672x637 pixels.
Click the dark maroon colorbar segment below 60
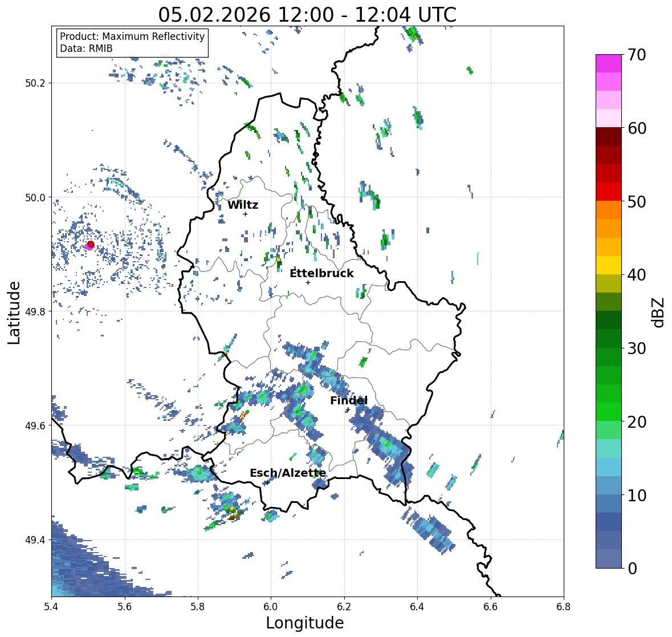pyautogui.click(x=609, y=137)
